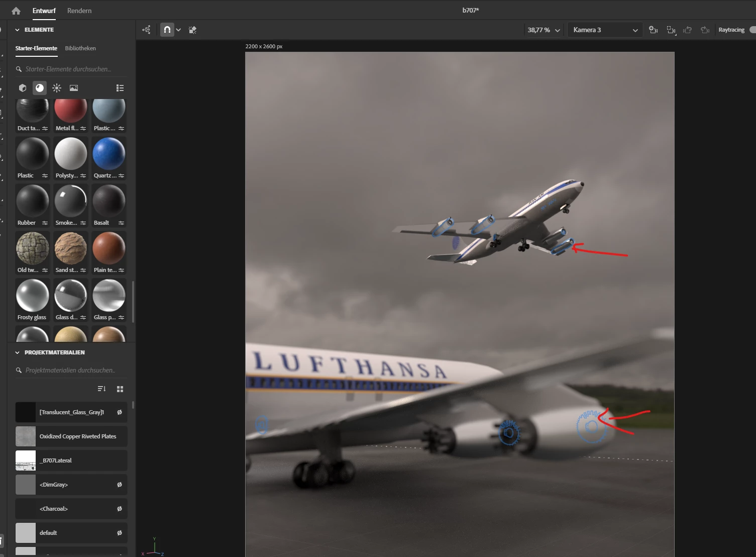Select the Plastic black sphere material
The image size is (756, 557).
(x=33, y=154)
